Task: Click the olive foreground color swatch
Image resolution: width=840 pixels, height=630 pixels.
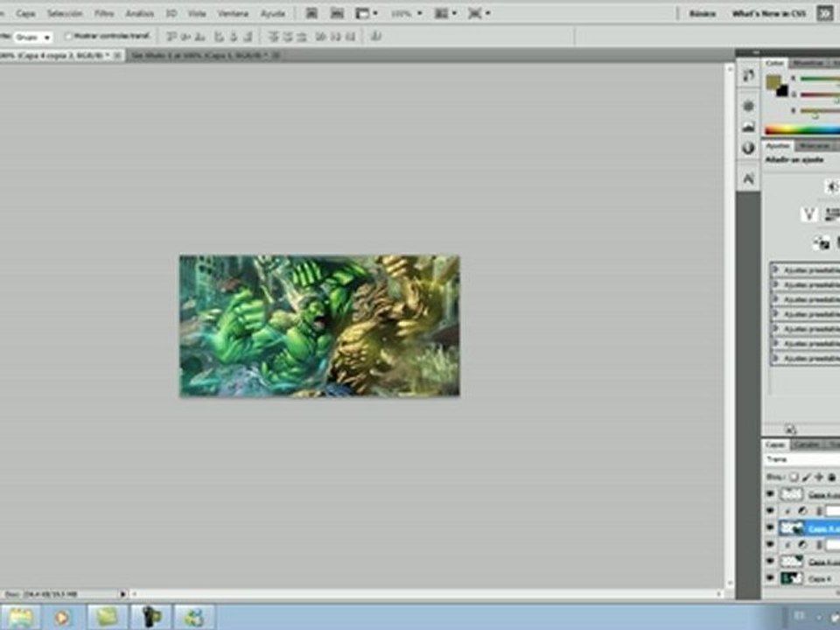Action: tap(773, 82)
